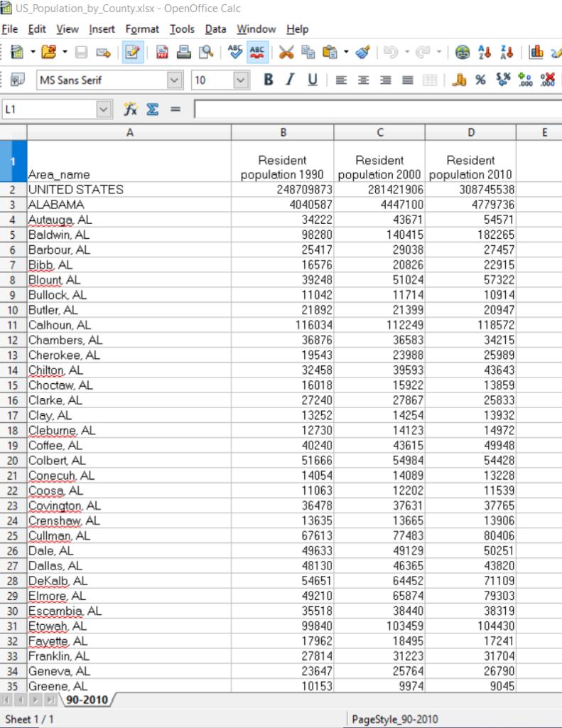Open the Edit menu
This screenshot has height=728, width=562.
pos(37,29)
